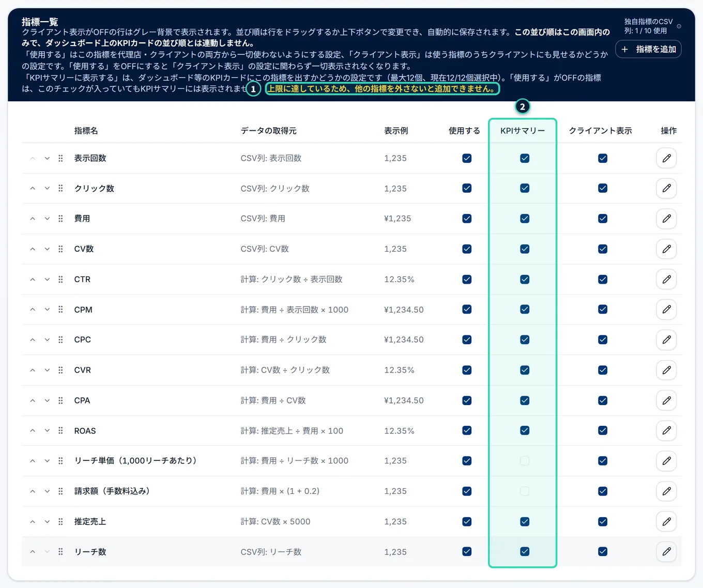Edit the 表示回数 metric with pencil icon
The image size is (703, 588).
tap(666, 158)
